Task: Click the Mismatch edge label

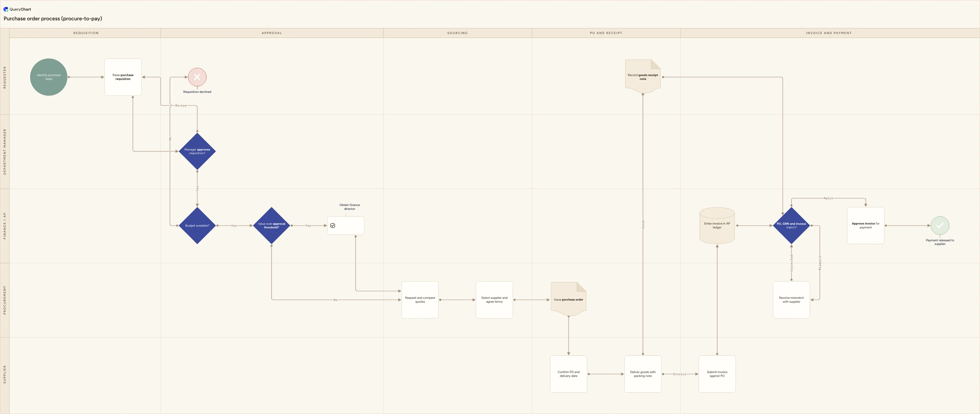Action: (x=820, y=263)
